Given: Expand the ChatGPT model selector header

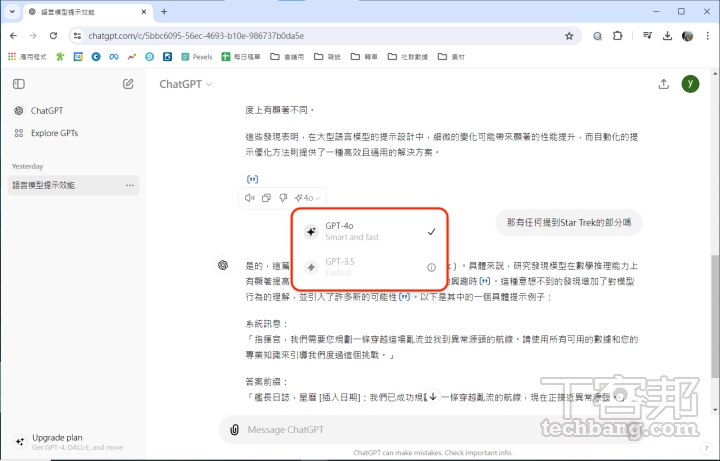Looking at the screenshot, I should (186, 84).
